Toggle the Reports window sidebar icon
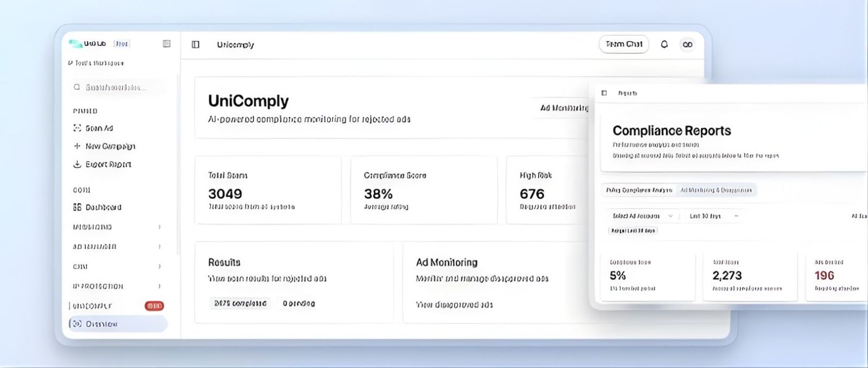Image resolution: width=868 pixels, height=368 pixels. (604, 93)
